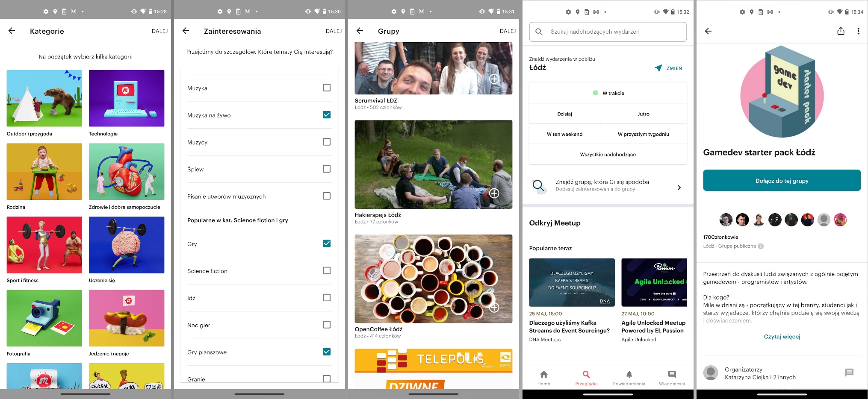Expand description with Czytaj więcej

(782, 337)
